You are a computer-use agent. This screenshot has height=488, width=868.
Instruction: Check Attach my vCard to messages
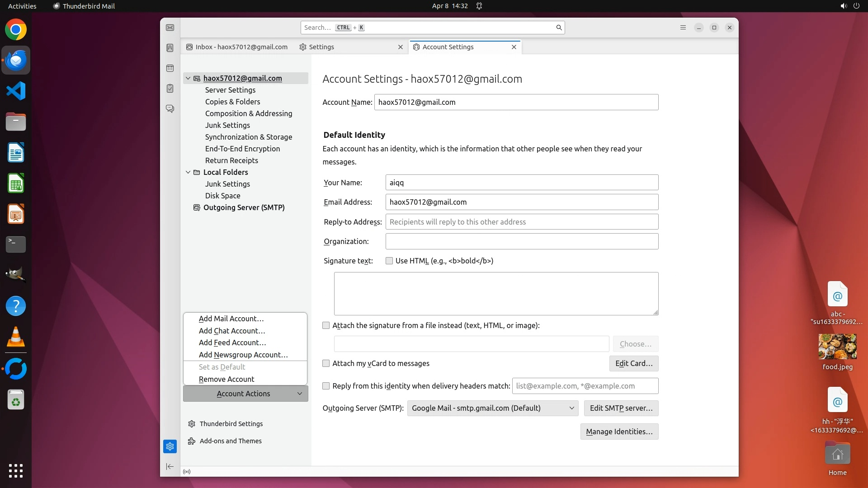click(x=326, y=363)
